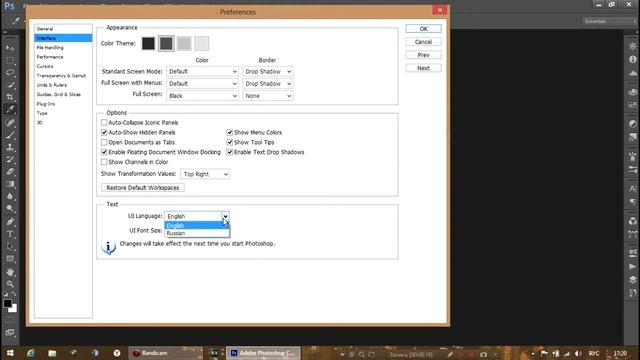Open the Essentials workspace switcher
The height and width of the screenshot is (360, 640).
(609, 21)
